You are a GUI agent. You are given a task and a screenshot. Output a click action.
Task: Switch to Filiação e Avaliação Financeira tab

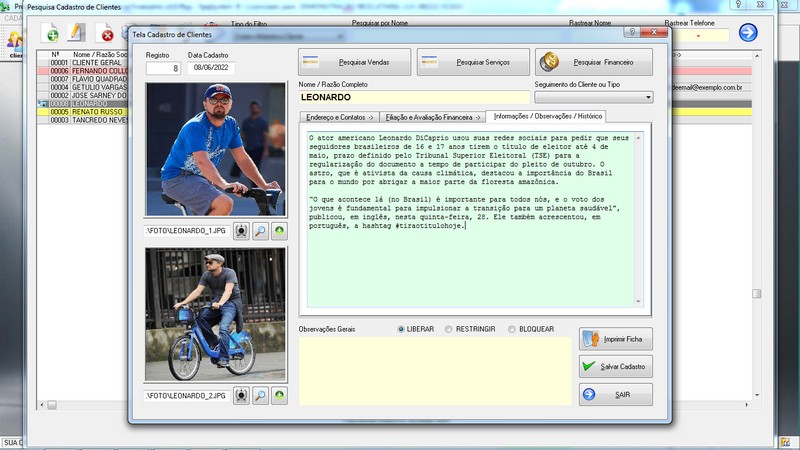(433, 117)
